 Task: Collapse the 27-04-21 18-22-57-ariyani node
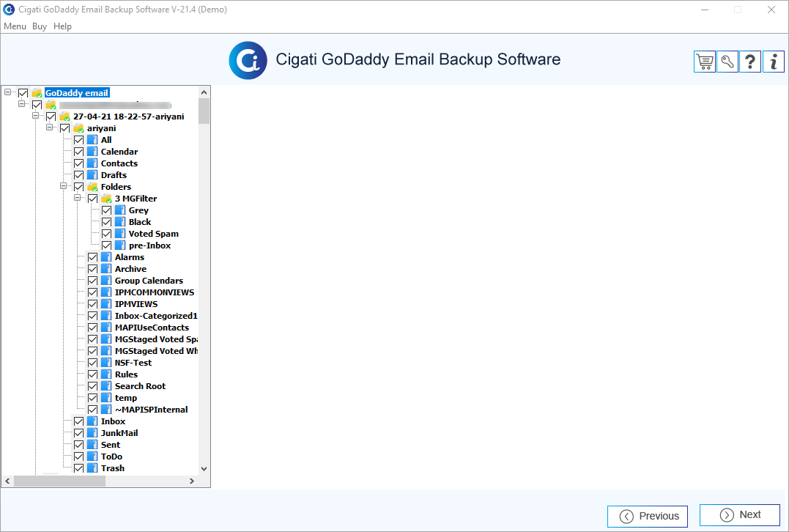pyautogui.click(x=36, y=115)
